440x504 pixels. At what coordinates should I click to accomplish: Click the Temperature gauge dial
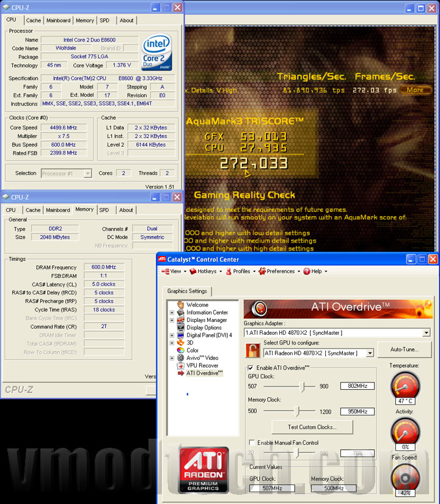405,385
